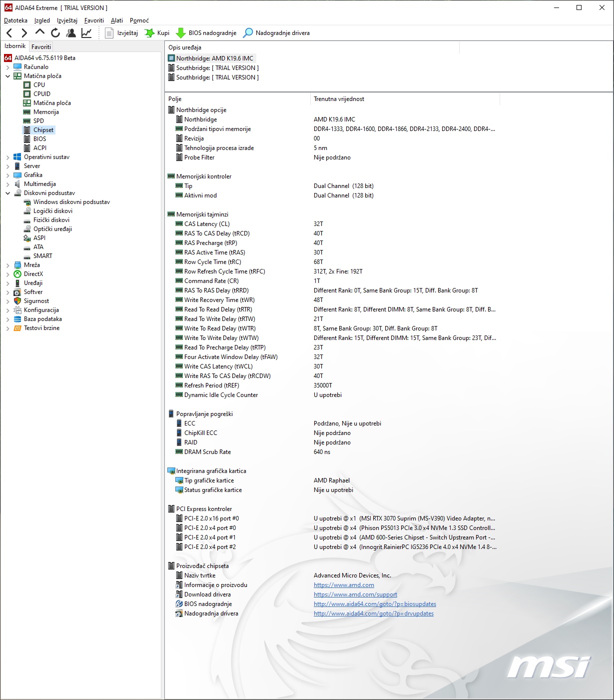The width and height of the screenshot is (614, 700).
Task: Expand the Operativni sustav tree node
Action: point(7,157)
